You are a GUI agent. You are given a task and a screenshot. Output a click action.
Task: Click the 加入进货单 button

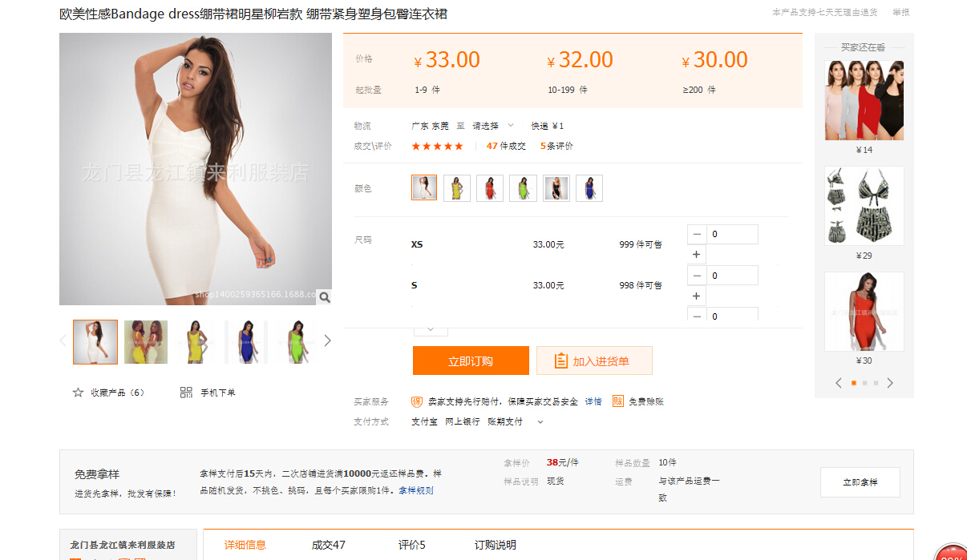click(594, 361)
